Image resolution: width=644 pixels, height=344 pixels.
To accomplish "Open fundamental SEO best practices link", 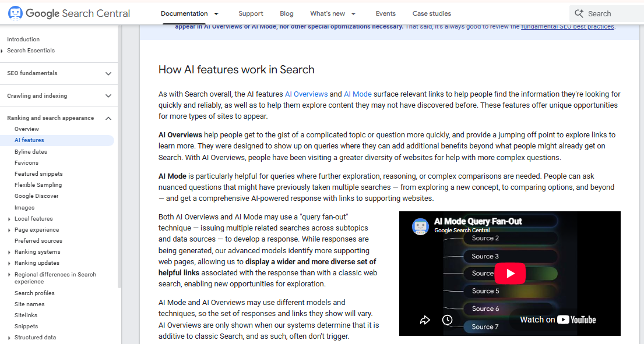I will [568, 27].
